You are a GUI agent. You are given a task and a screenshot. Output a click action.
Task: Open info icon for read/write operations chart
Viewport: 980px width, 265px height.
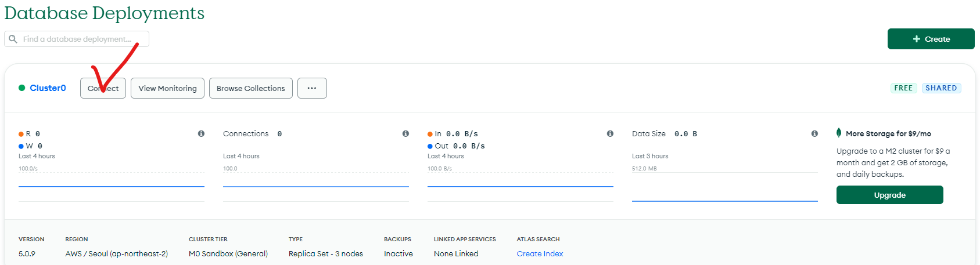point(201,133)
